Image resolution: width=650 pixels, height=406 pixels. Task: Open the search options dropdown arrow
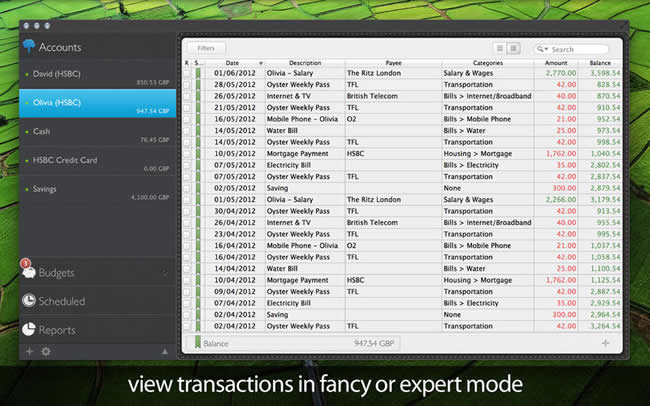click(546, 49)
